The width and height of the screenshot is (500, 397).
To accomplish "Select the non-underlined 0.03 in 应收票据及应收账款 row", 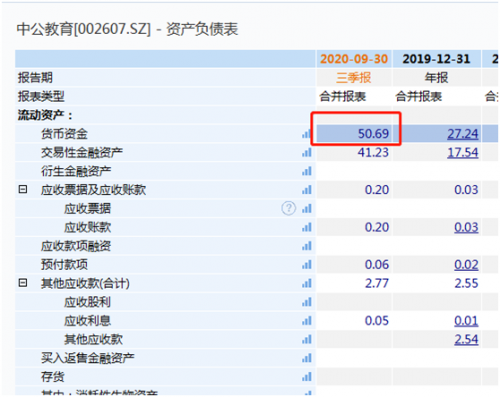I will [466, 190].
